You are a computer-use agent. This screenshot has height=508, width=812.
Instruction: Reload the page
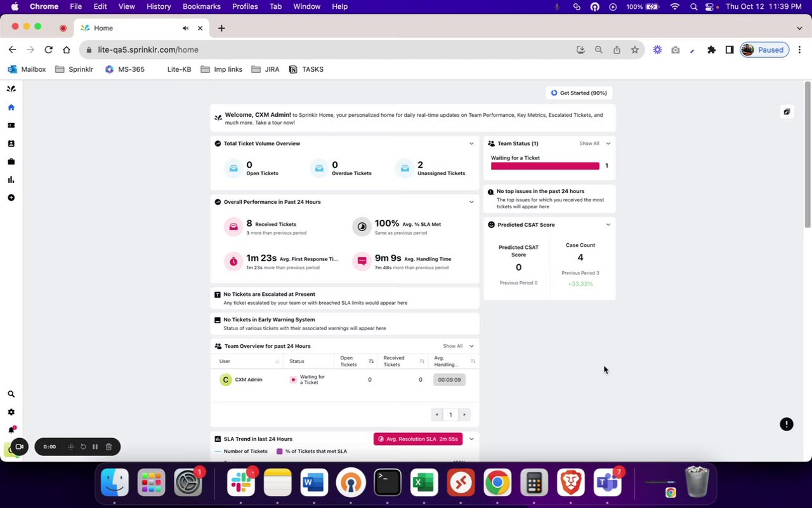[48, 50]
